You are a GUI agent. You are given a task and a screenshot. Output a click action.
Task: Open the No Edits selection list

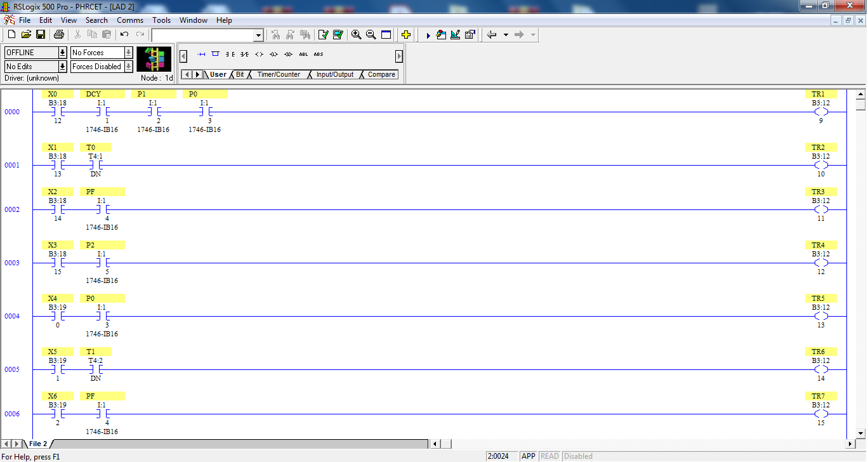(x=62, y=66)
